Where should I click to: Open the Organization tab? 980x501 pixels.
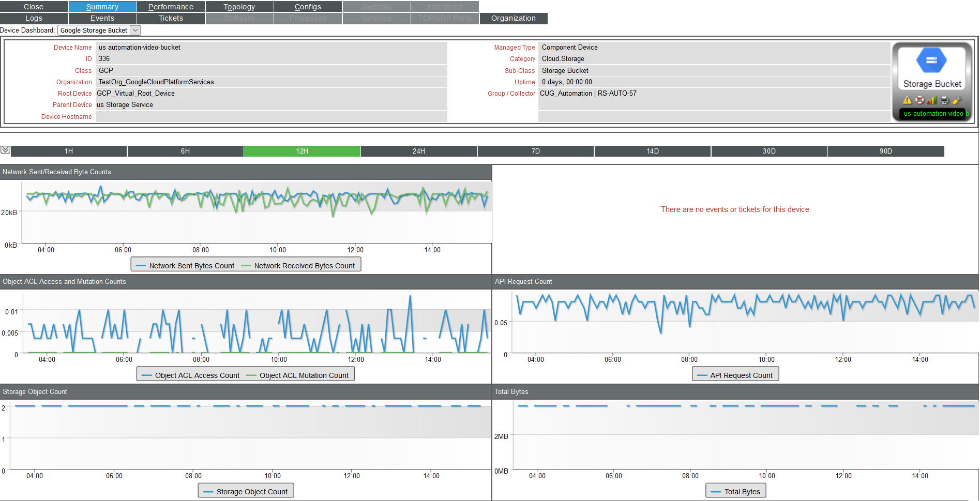(x=513, y=18)
